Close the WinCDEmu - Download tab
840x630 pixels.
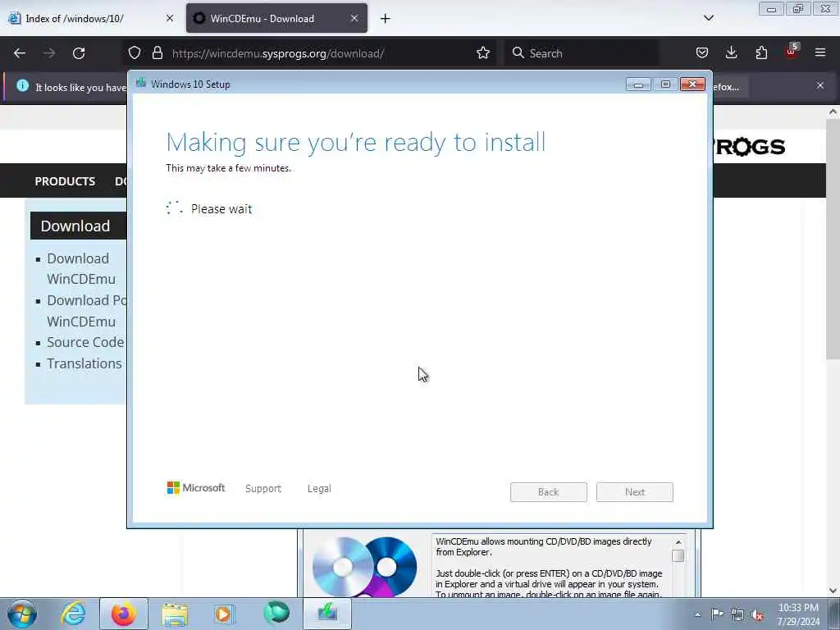[354, 18]
